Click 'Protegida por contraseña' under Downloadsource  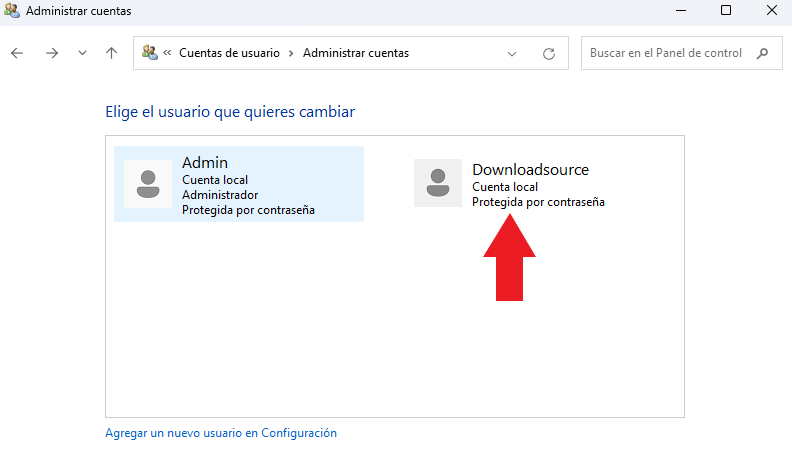coord(538,202)
